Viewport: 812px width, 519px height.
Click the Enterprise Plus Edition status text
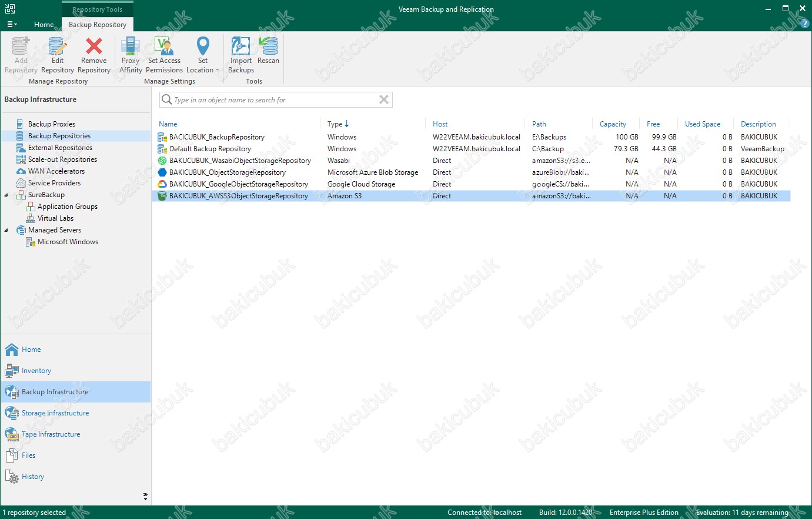point(644,513)
